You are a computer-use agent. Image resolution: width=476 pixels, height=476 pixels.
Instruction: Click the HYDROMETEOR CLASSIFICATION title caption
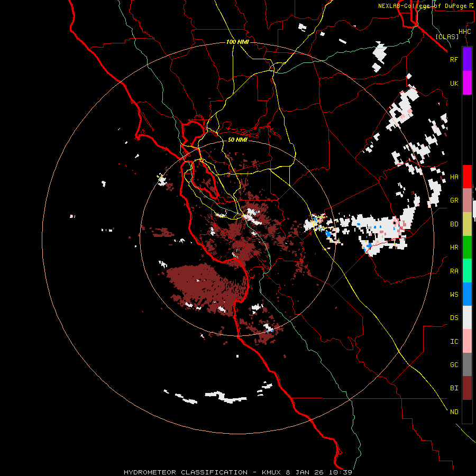[186, 472]
